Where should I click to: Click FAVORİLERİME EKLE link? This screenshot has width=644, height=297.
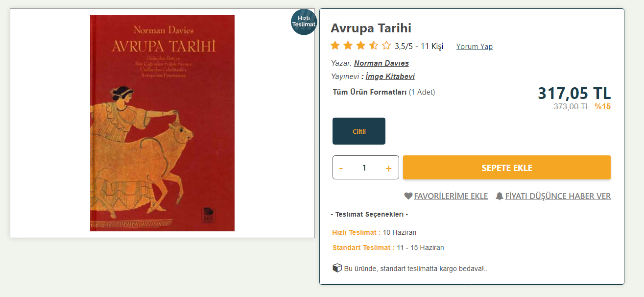tap(451, 196)
